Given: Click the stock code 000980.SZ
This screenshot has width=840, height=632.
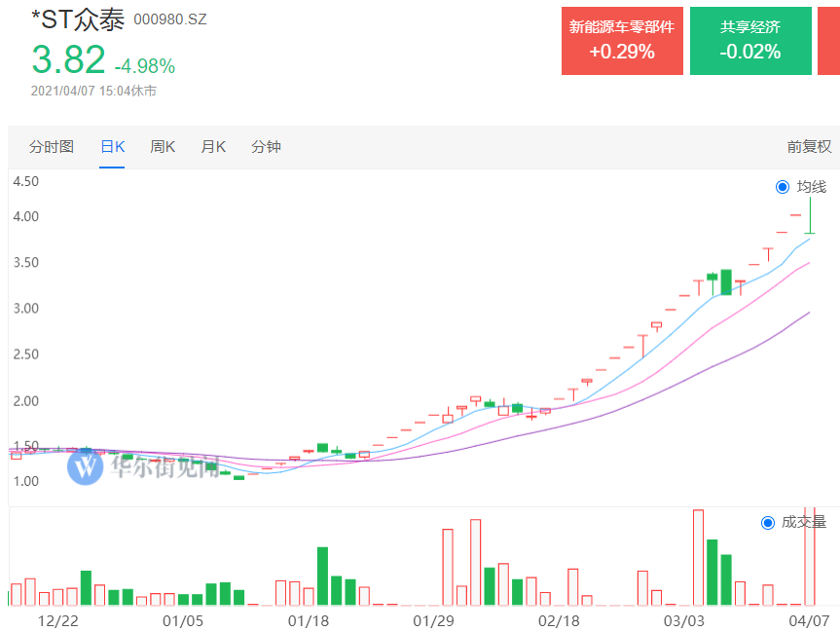Looking at the screenshot, I should [169, 19].
